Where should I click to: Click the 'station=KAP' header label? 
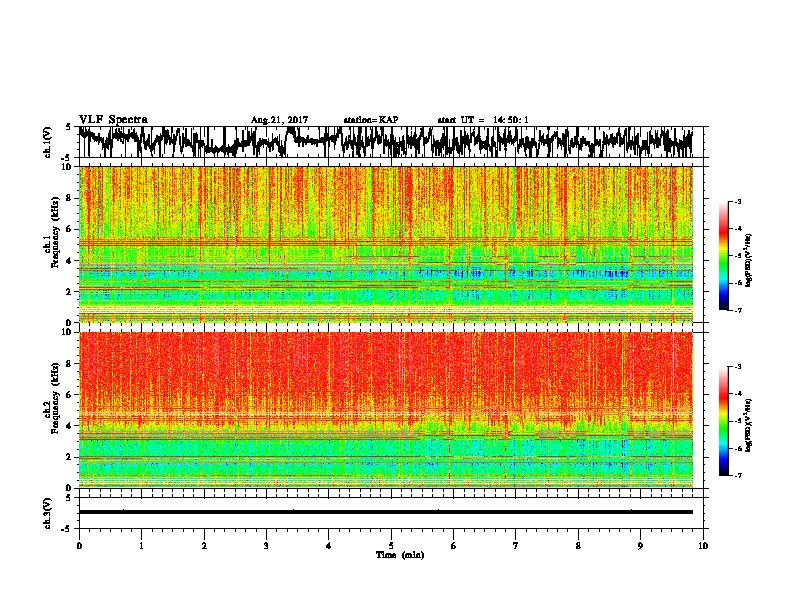coord(371,120)
